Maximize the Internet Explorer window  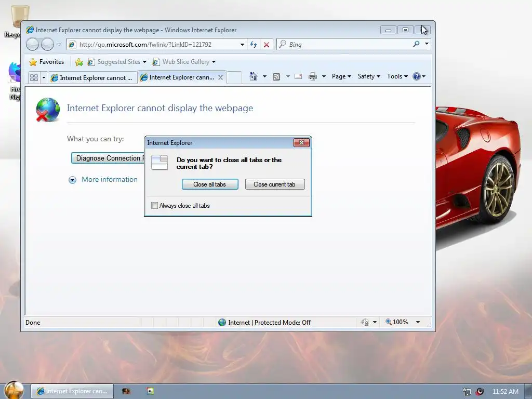[405, 30]
